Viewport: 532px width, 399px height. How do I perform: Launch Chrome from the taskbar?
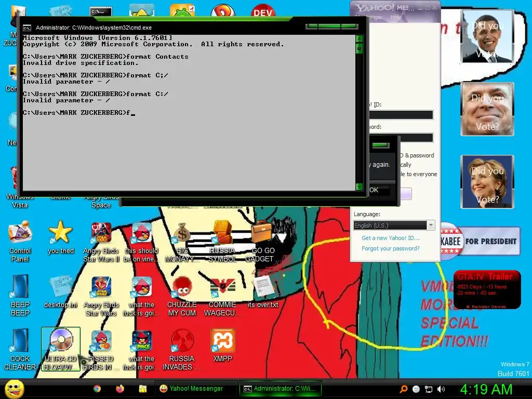pos(97,389)
